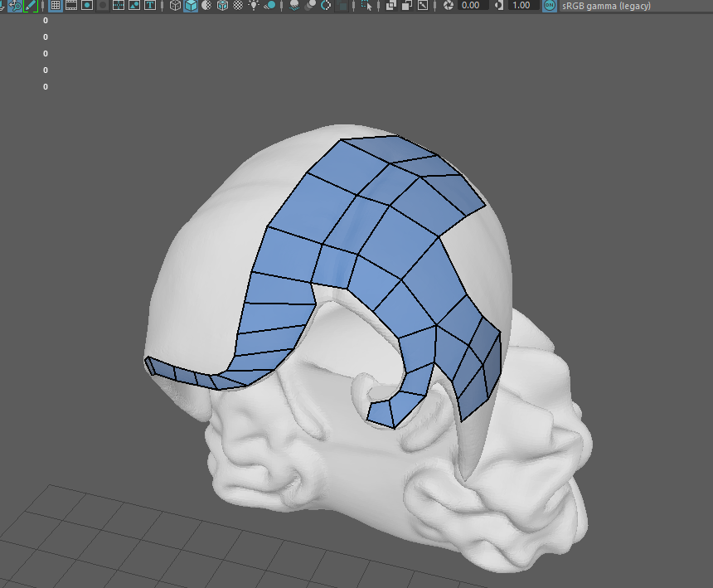Toggle the view transform ON button
The height and width of the screenshot is (588, 713).
pyautogui.click(x=549, y=5)
